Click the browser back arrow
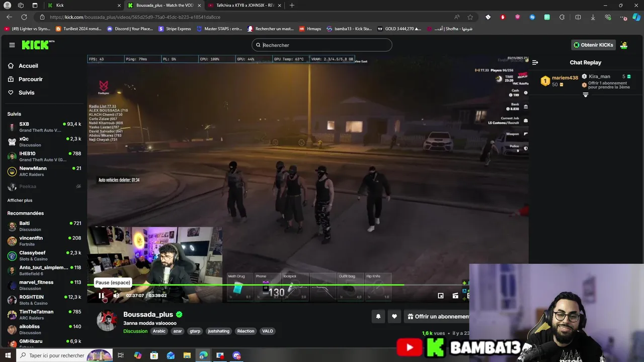This screenshot has height=362, width=644. (x=9, y=17)
